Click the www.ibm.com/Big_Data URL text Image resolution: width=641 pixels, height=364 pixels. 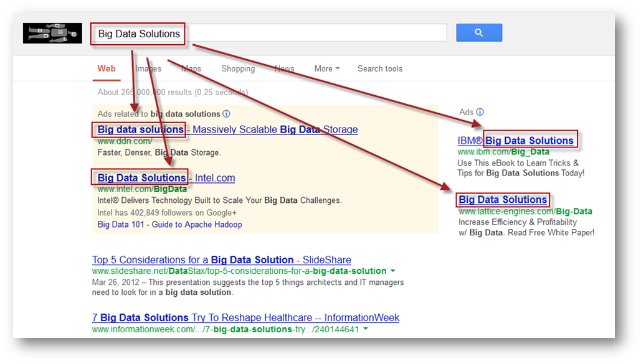pyautogui.click(x=503, y=152)
